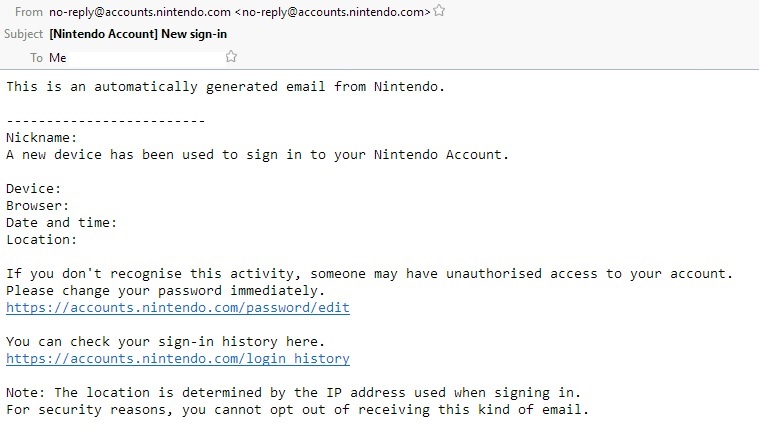Star the recipient 'Me' contact
This screenshot has width=759, height=440.
click(231, 57)
